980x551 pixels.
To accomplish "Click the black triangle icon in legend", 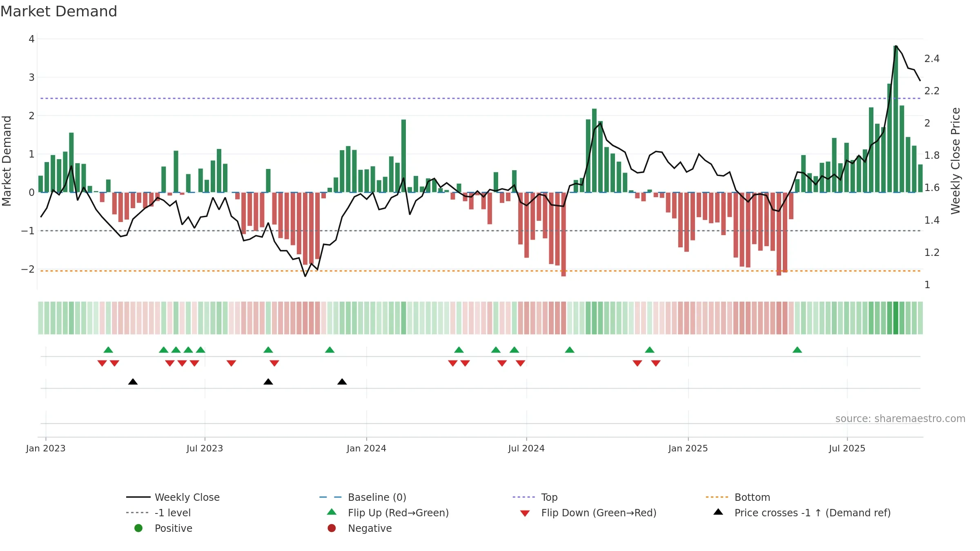I will coord(718,512).
